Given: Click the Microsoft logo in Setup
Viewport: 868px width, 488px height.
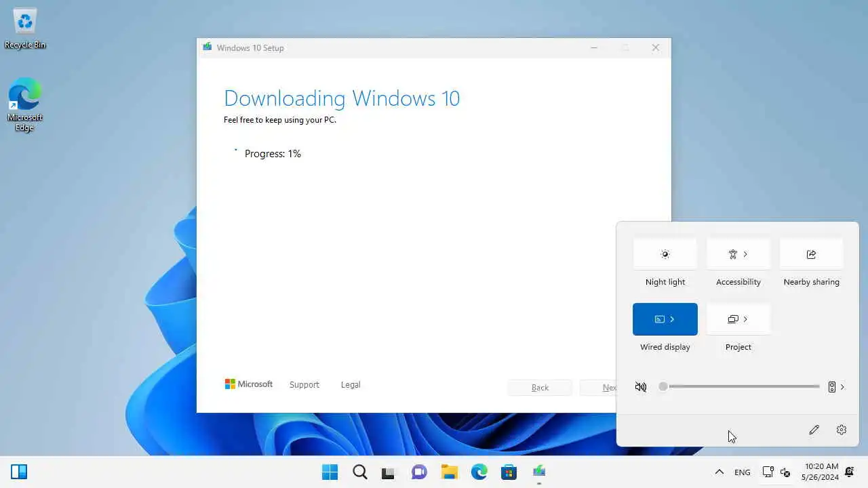Looking at the screenshot, I should (249, 384).
